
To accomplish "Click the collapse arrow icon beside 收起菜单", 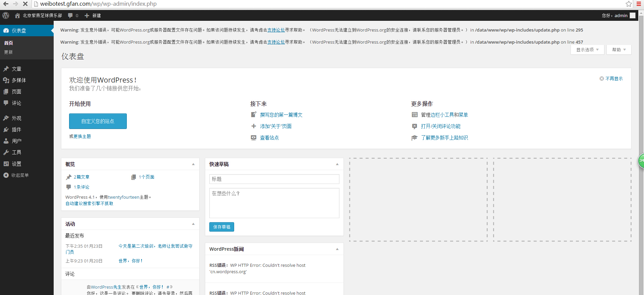I will point(6,175).
